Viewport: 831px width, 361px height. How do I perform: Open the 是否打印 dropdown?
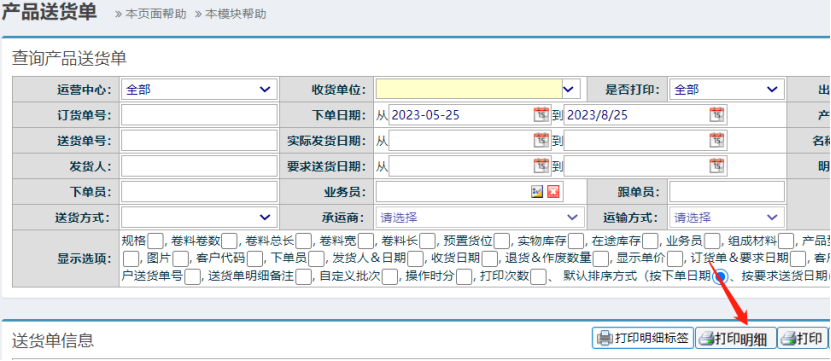[x=727, y=90]
